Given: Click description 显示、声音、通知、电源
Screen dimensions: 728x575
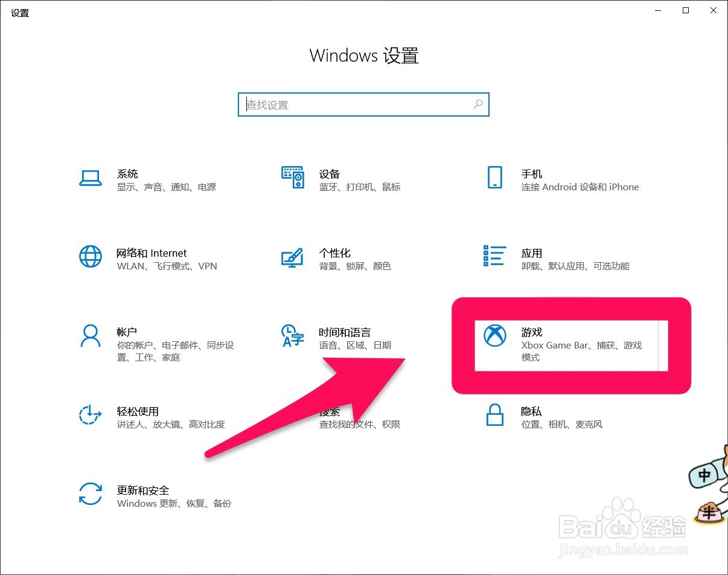Looking at the screenshot, I should (166, 187).
